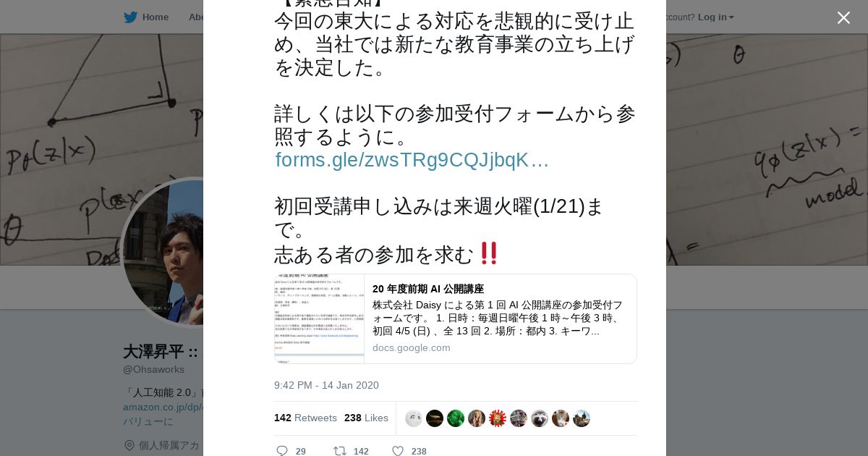Open the amazon.co.jp link in bio
Viewport: 868px width, 456px height.
(x=163, y=407)
